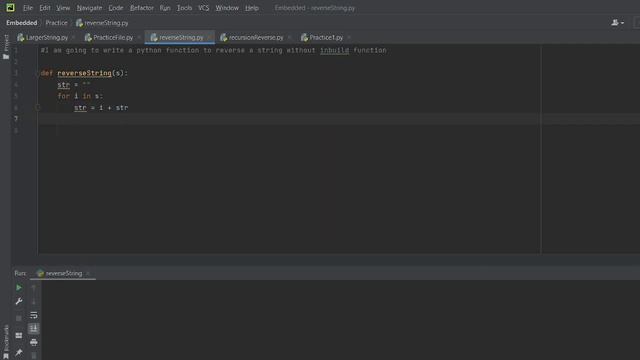This screenshot has height=360, width=640.
Task: Click the PyCharm application logo icon
Action: [10, 7]
